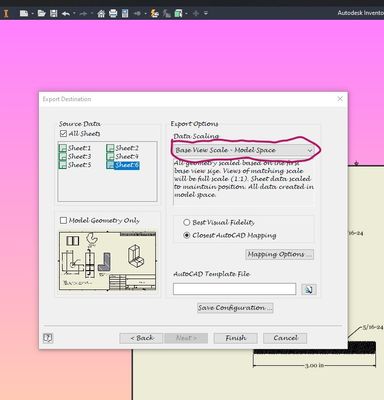Select Sheet:2 in the source list
Viewport: 384px width, 400px height.
[123, 148]
